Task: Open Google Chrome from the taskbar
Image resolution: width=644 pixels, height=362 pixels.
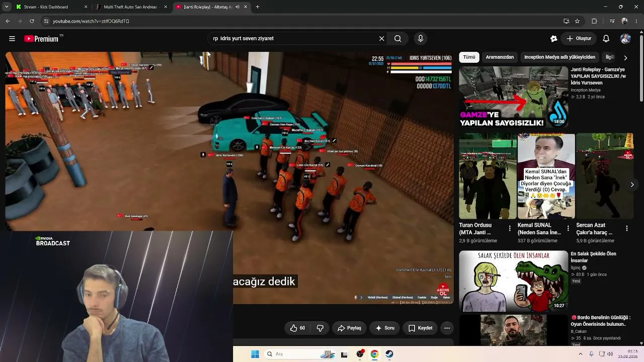Action: (374, 354)
